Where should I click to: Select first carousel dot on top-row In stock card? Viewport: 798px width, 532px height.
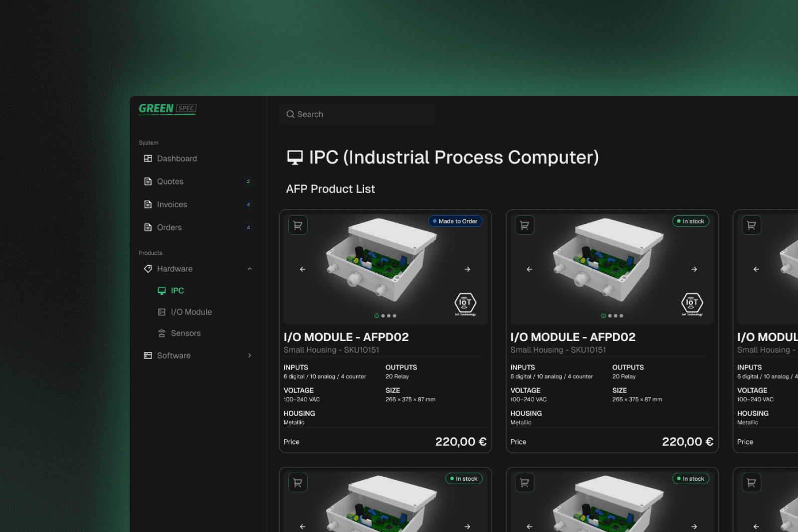(603, 316)
